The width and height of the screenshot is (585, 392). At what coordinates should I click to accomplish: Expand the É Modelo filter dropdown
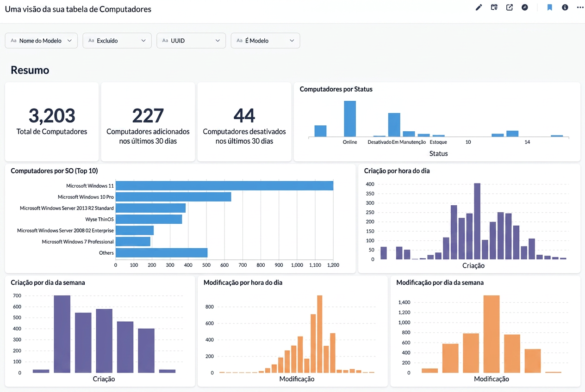[265, 41]
